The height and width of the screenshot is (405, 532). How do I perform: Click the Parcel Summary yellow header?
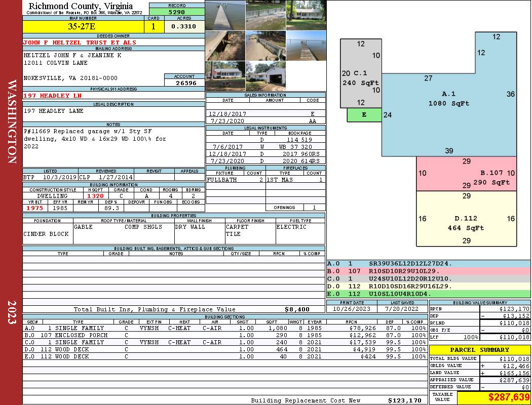point(479,350)
